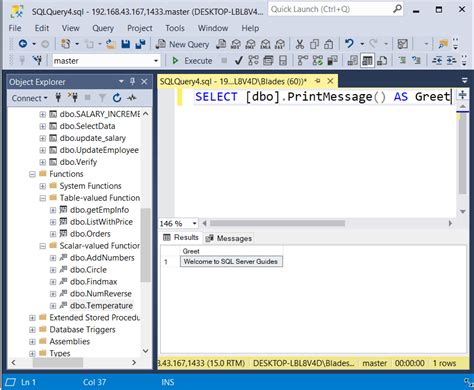The height and width of the screenshot is (390, 474).
Task: Uncomment selected lines icon
Action: pos(416,60)
